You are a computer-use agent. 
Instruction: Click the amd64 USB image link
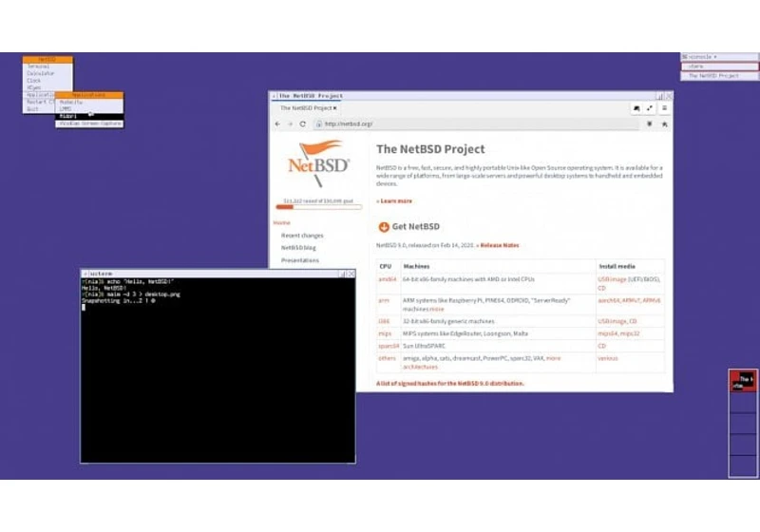[612, 279]
